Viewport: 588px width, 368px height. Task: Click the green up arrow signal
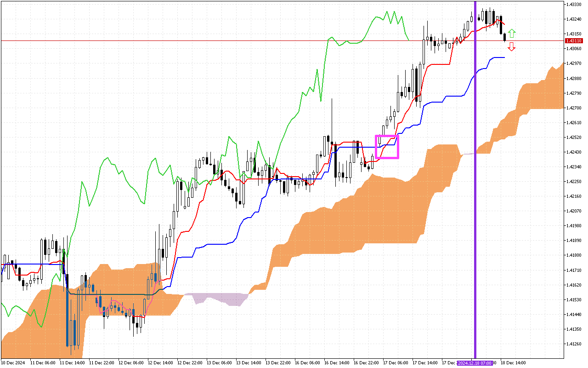[512, 33]
